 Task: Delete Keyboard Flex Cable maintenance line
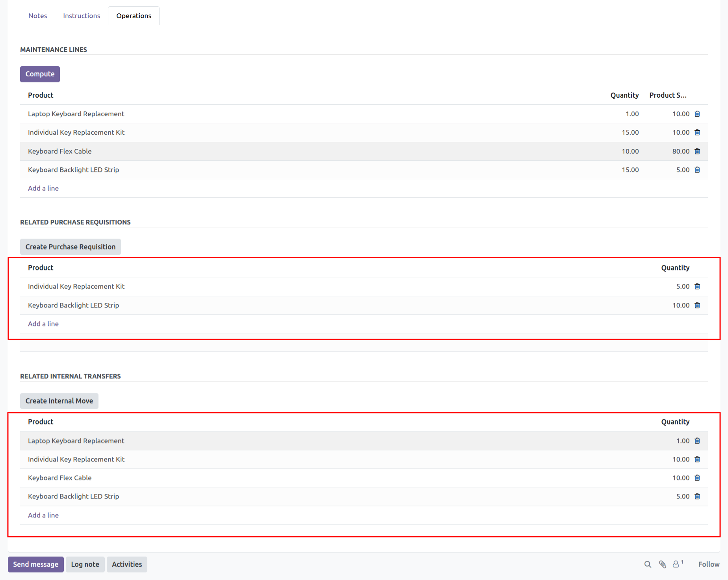click(697, 151)
